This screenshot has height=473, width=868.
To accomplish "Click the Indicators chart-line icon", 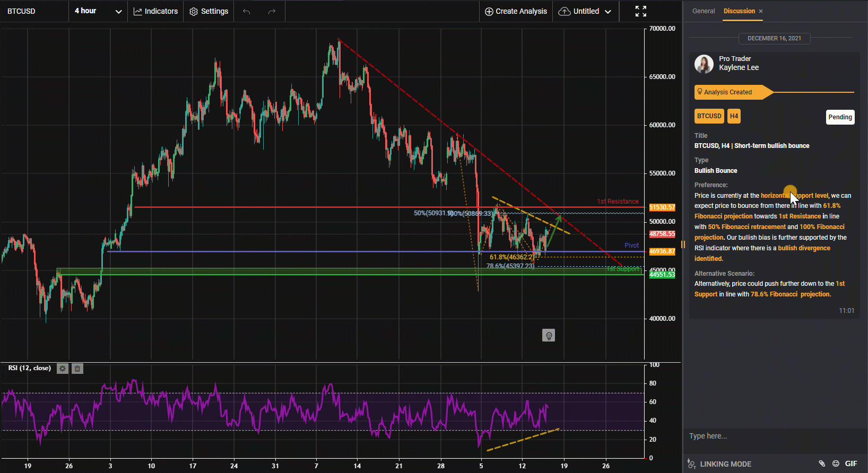I will pos(138,11).
